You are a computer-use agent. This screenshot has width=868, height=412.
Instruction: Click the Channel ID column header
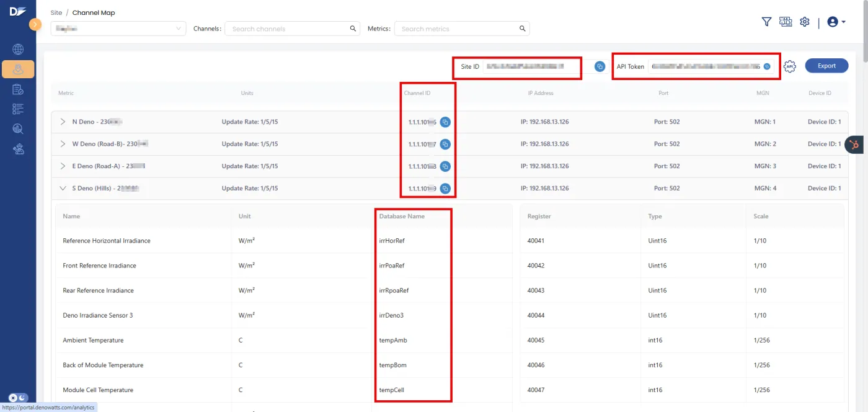coord(417,93)
